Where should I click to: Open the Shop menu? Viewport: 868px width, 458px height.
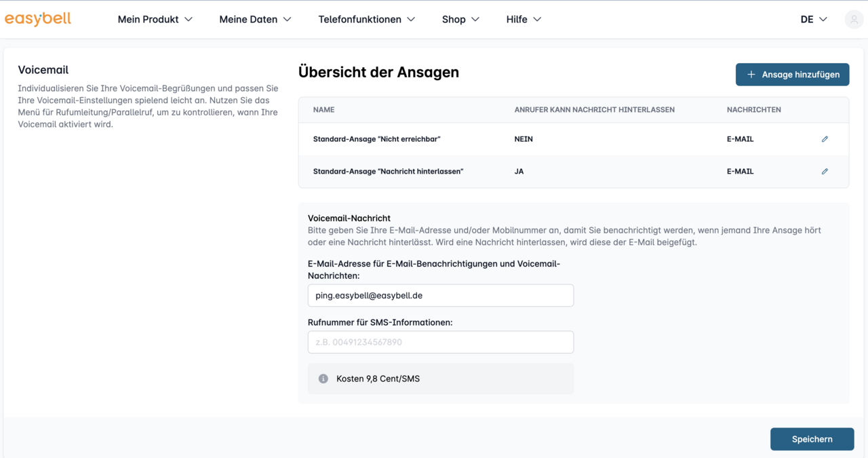pyautogui.click(x=460, y=20)
